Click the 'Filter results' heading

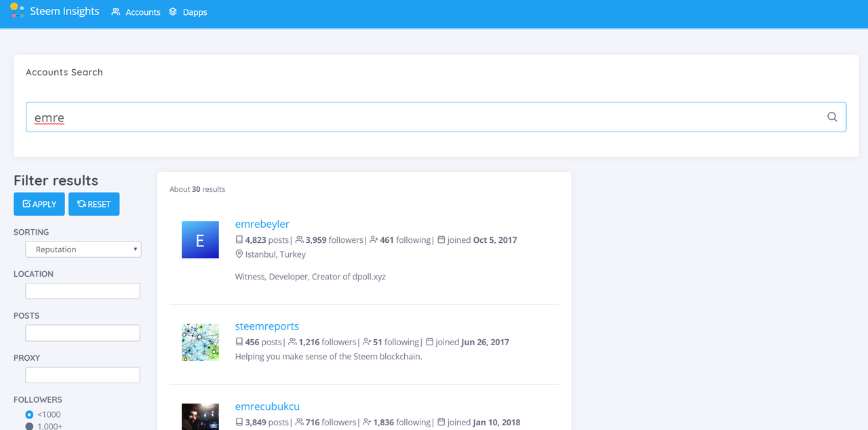point(56,180)
